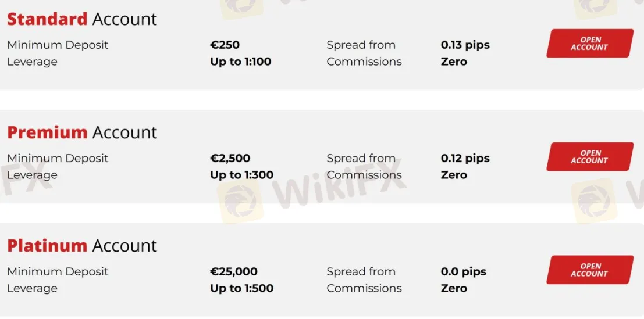Click the Standard account Commissions label

[x=364, y=62]
